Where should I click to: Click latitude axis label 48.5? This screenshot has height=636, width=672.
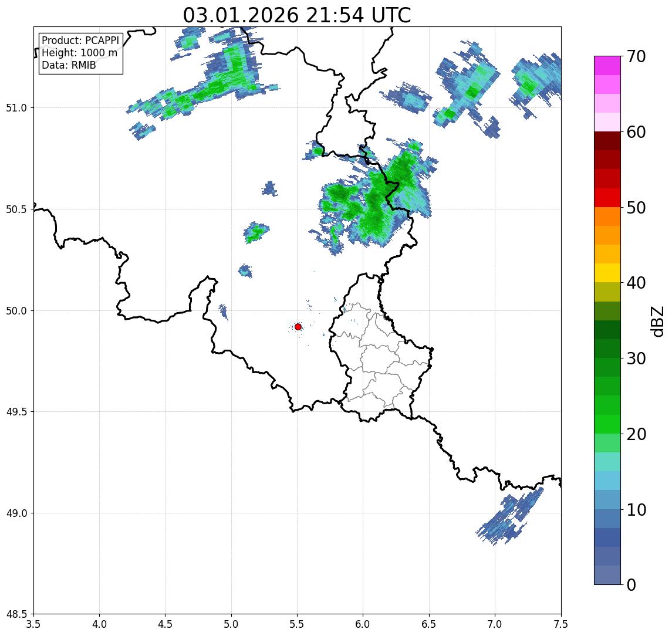[x=16, y=614]
